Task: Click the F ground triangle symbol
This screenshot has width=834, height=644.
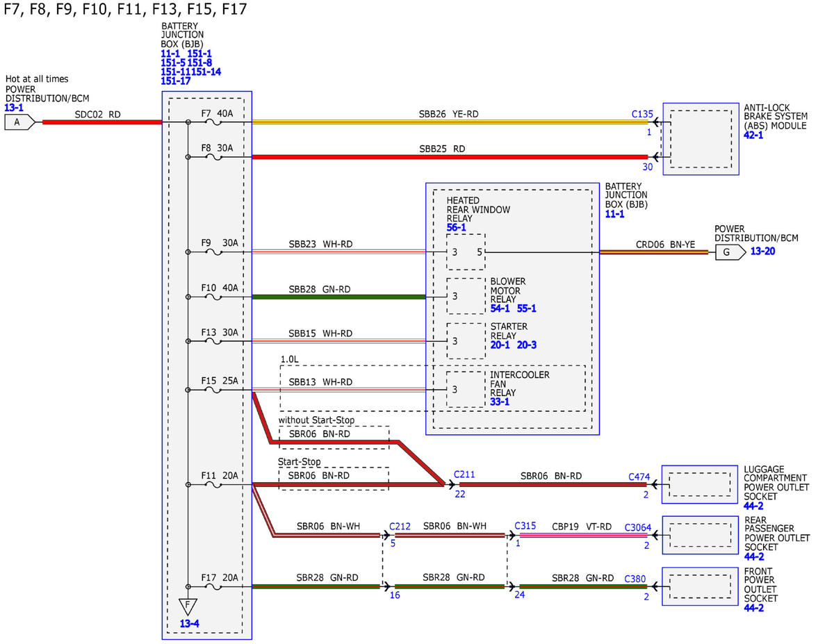Action: pyautogui.click(x=188, y=606)
